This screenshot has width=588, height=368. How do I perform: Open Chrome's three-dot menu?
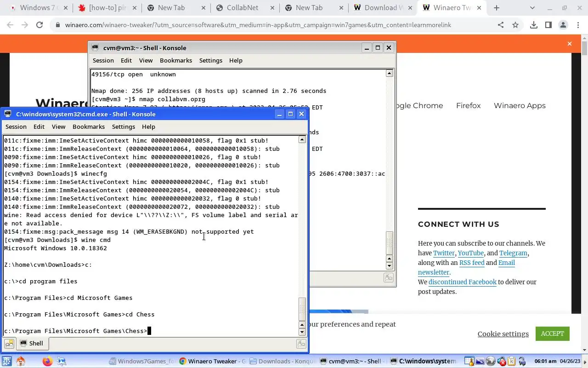[x=577, y=25]
